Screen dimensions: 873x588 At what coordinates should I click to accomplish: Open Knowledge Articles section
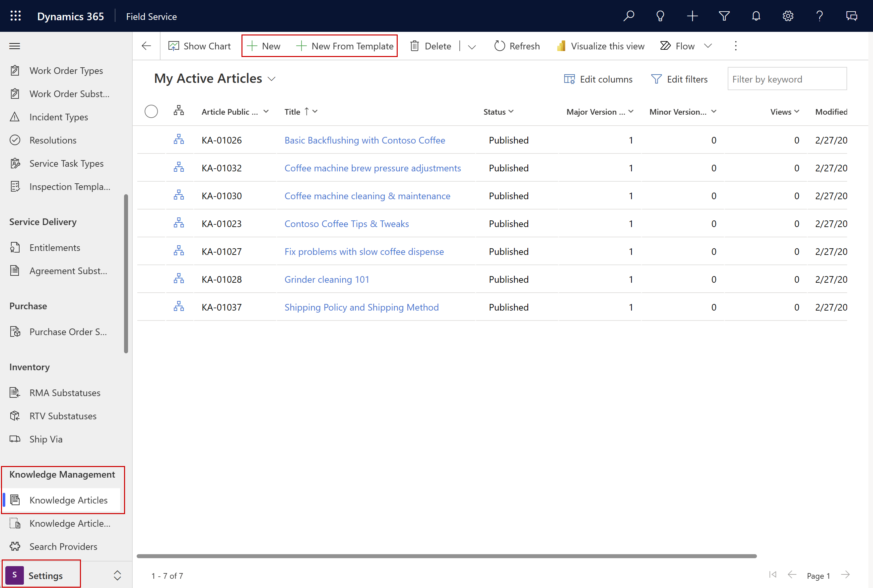coord(68,500)
